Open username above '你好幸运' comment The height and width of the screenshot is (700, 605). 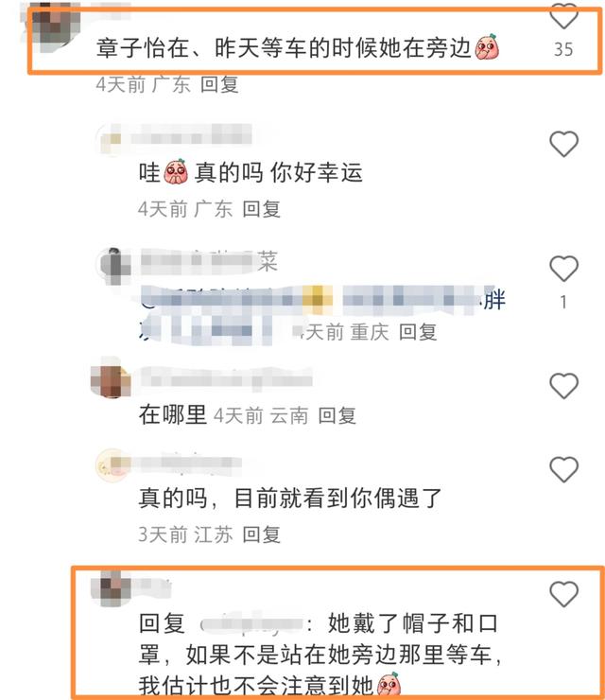pyautogui.click(x=191, y=135)
